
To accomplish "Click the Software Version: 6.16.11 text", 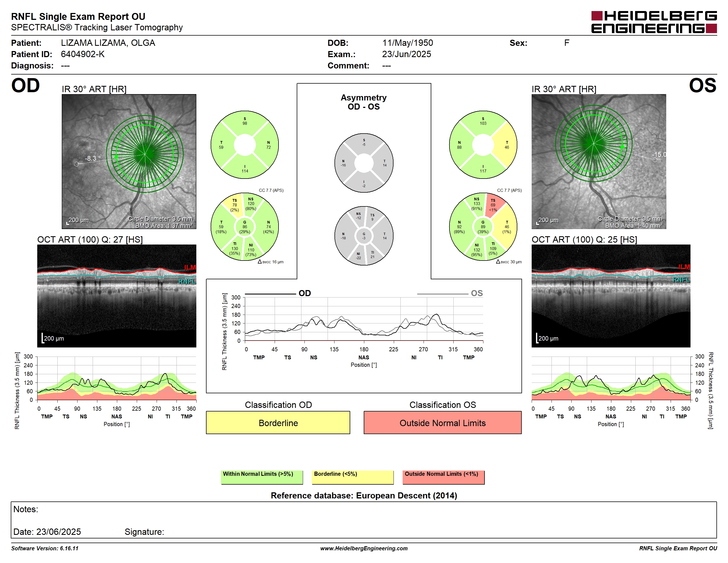I will pyautogui.click(x=45, y=548).
